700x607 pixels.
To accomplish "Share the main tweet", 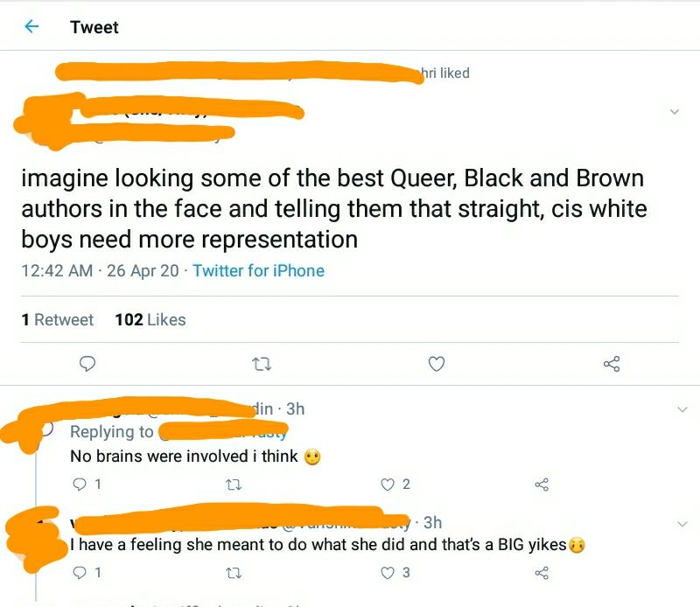I will (612, 364).
